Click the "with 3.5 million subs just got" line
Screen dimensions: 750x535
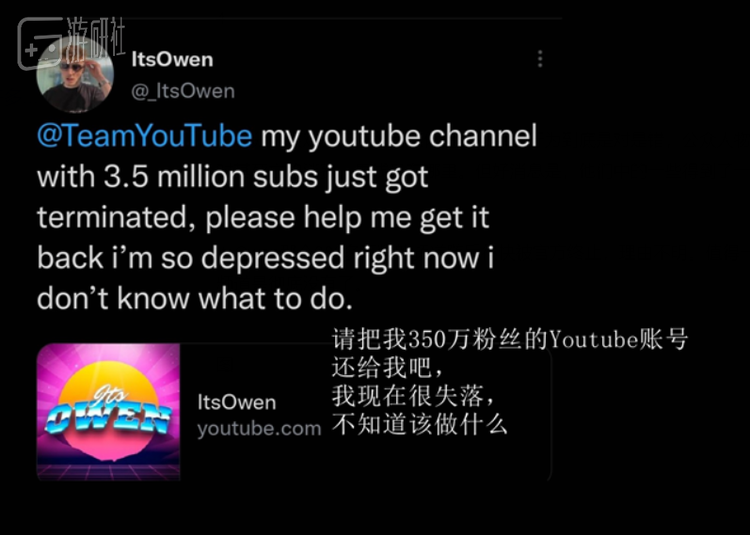tap(232, 178)
